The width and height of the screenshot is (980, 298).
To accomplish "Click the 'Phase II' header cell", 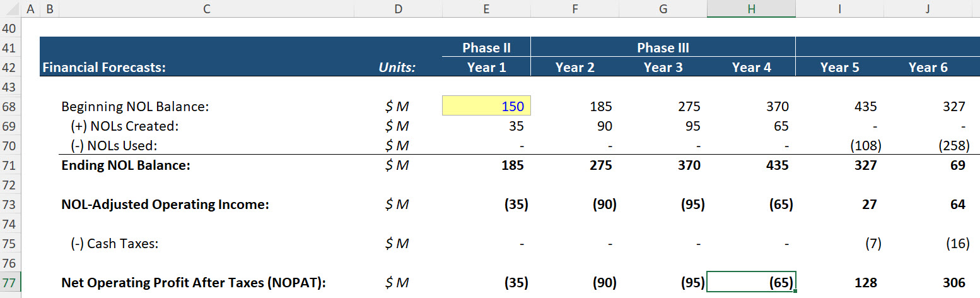I will point(486,48).
